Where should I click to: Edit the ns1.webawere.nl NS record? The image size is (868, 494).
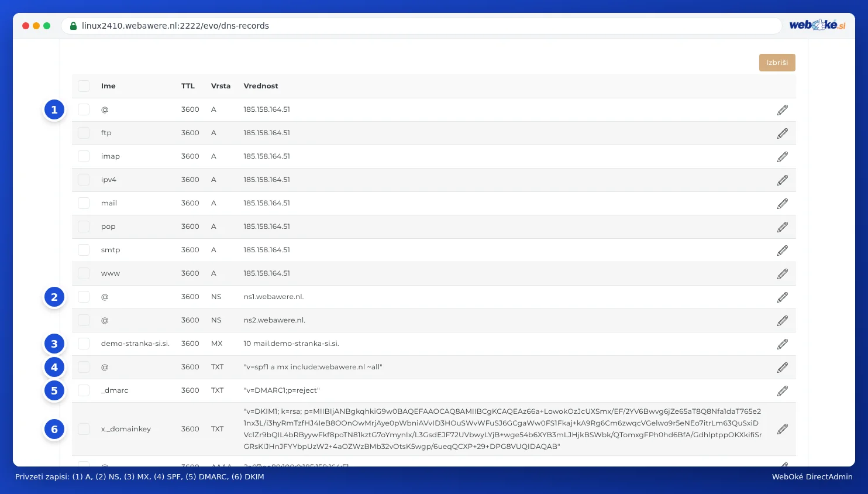point(783,297)
